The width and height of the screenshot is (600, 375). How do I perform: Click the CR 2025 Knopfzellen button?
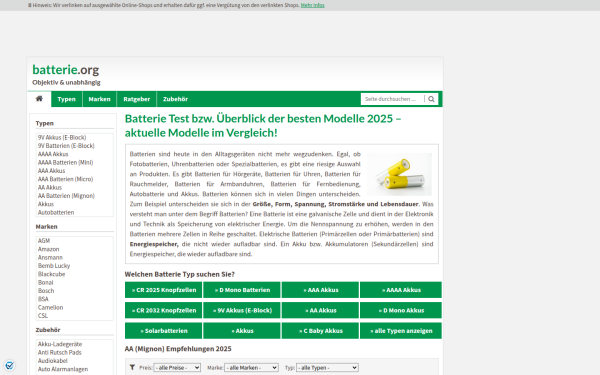tap(163, 290)
